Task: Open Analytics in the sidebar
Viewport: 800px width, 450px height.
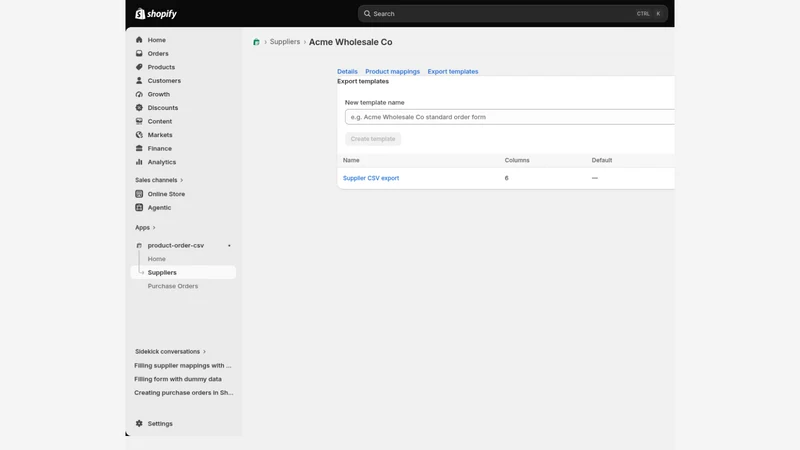Action: (162, 162)
